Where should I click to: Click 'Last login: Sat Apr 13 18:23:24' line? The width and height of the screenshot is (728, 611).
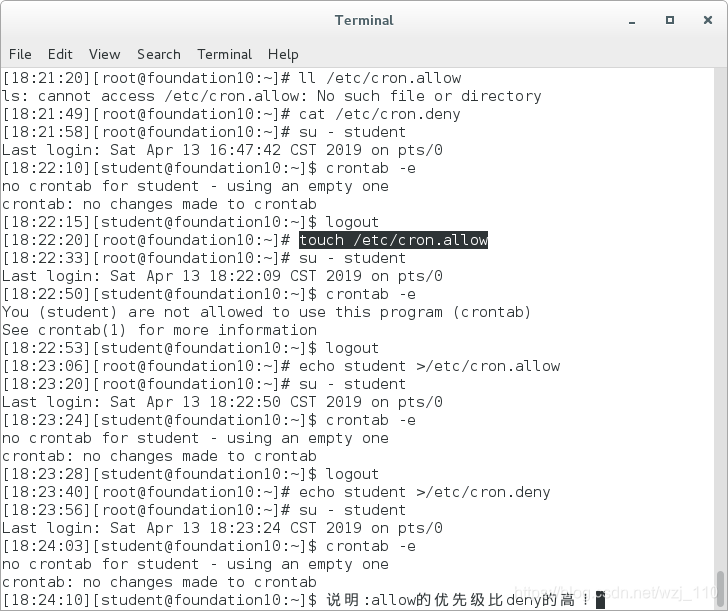(222, 528)
